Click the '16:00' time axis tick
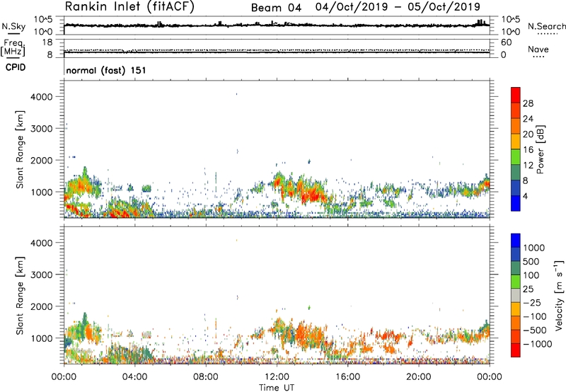Screen dimensions: 566x392 point(347,377)
